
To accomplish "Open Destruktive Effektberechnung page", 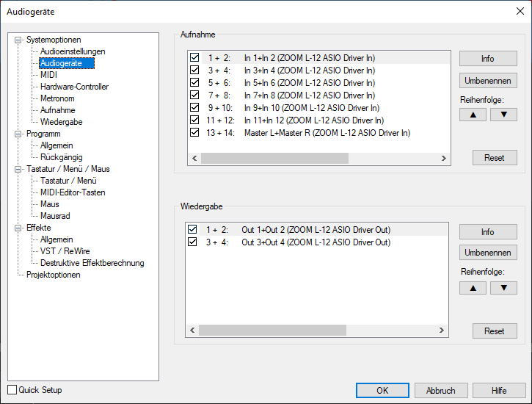I will (x=92, y=263).
